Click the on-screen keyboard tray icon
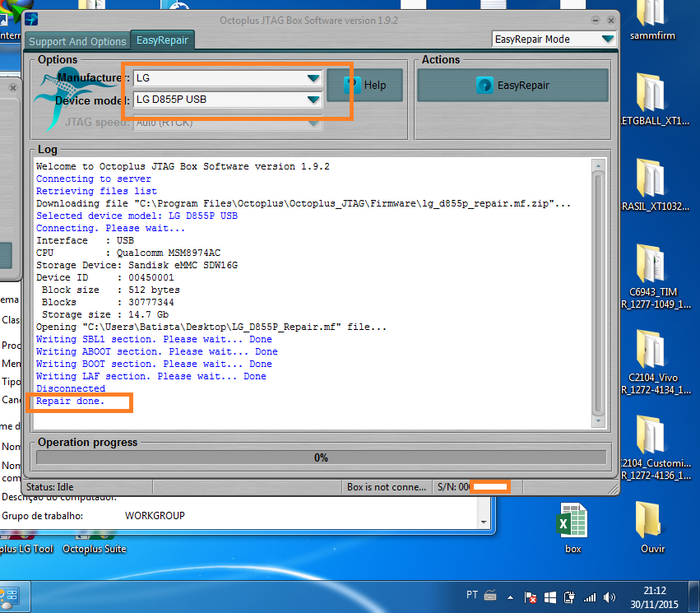700x613 pixels. (490, 596)
